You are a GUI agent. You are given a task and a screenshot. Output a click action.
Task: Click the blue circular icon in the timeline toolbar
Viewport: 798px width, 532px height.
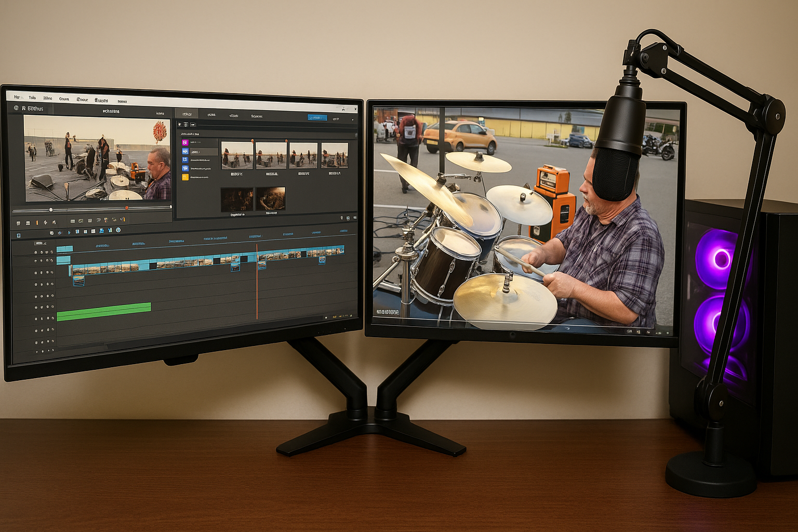click(118, 230)
